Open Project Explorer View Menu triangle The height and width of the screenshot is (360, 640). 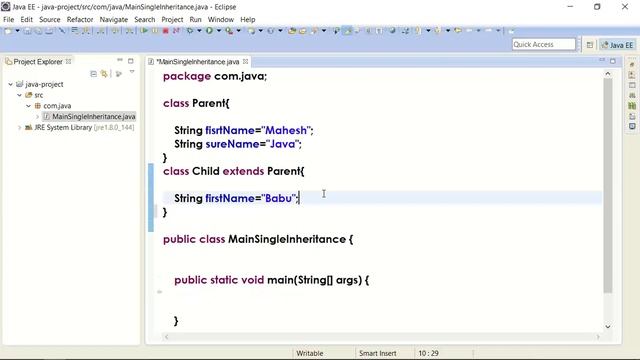[x=132, y=72]
